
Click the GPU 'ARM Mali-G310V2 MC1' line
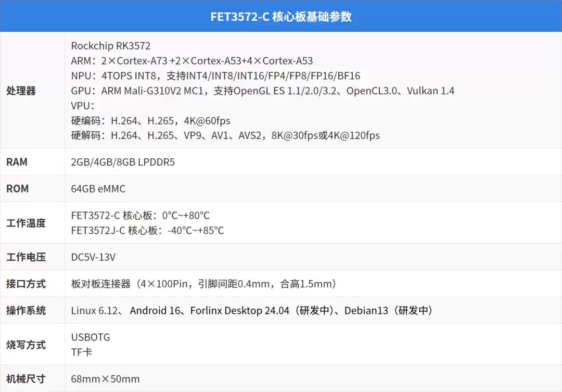(262, 91)
